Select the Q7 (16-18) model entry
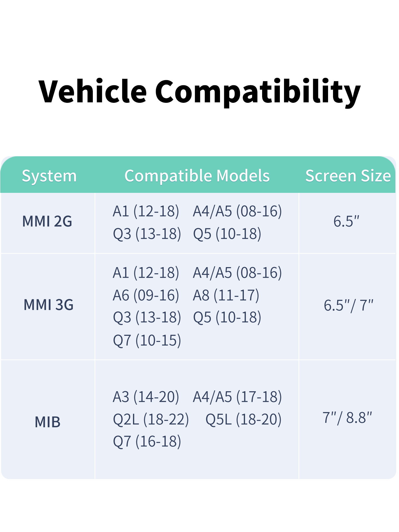Screen dimensions: 399x532 point(147,441)
